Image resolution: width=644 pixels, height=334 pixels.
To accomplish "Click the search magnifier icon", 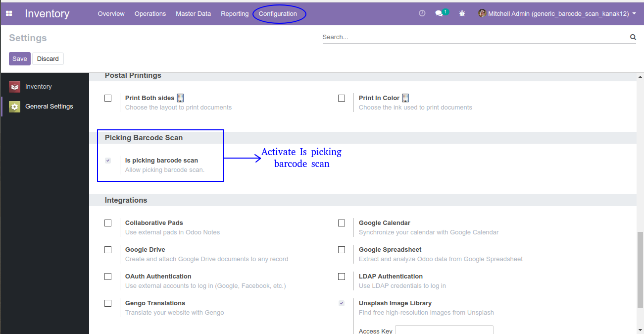I will [633, 37].
